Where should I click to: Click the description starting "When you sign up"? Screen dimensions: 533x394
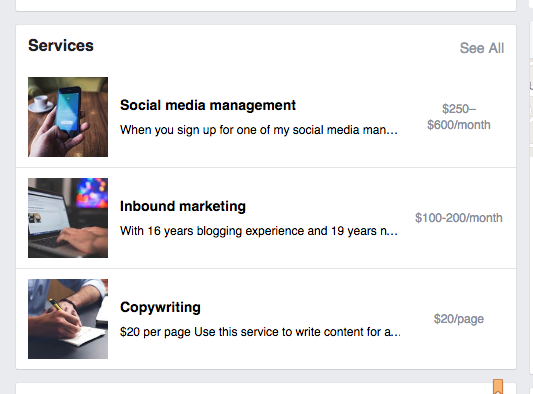(x=259, y=130)
